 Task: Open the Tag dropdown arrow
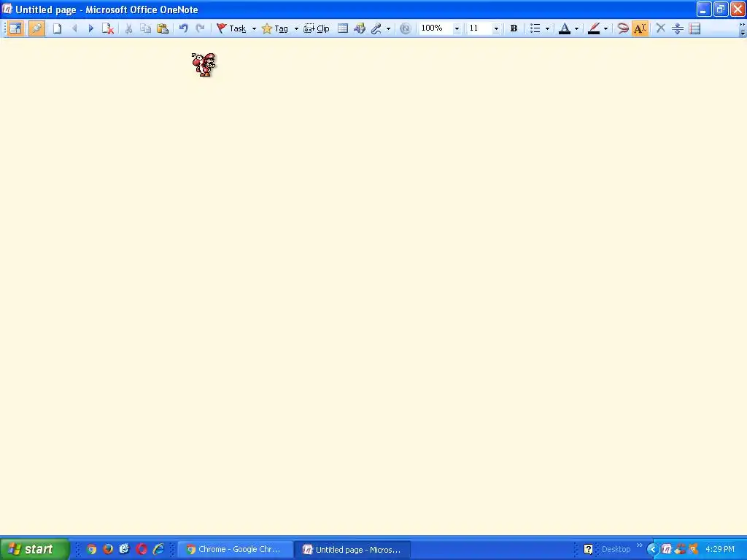coord(296,28)
